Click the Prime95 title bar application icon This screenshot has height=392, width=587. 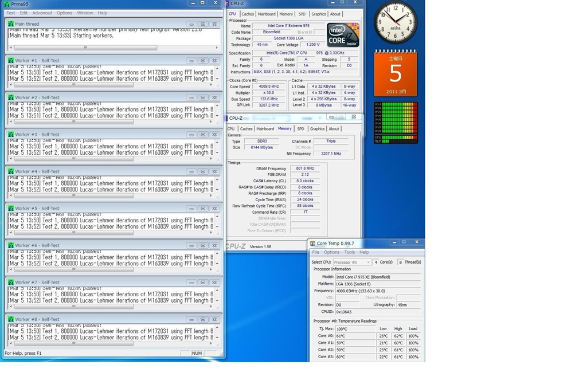point(6,4)
